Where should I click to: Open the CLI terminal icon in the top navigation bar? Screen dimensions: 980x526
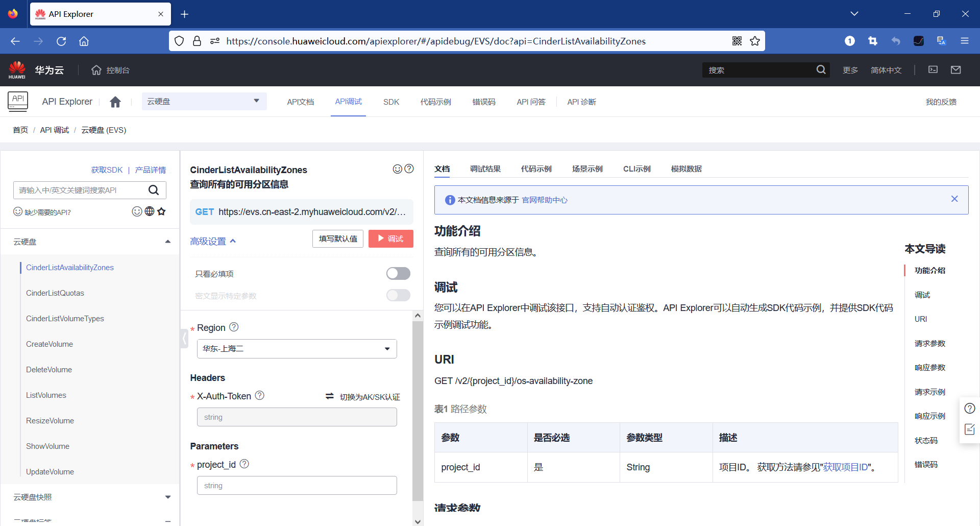[x=933, y=69]
